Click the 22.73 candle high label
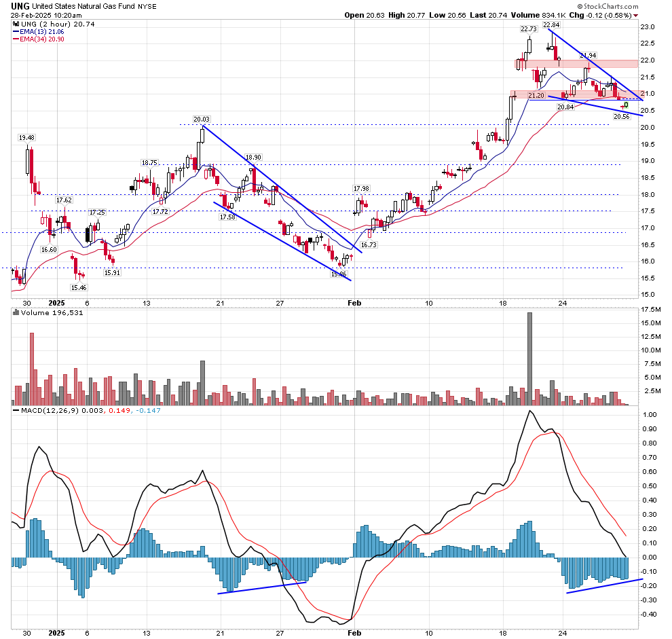Screen dimensions: 672x639 tap(529, 29)
